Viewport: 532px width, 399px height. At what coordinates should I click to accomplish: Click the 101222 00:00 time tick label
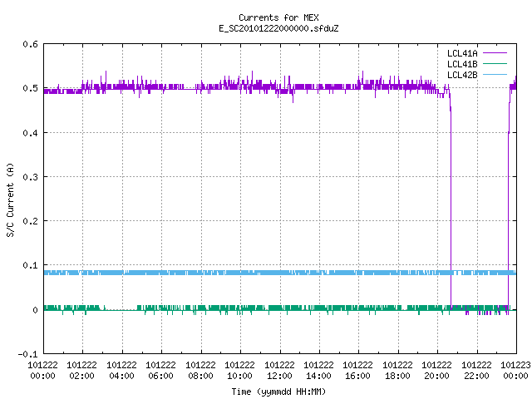click(42, 371)
